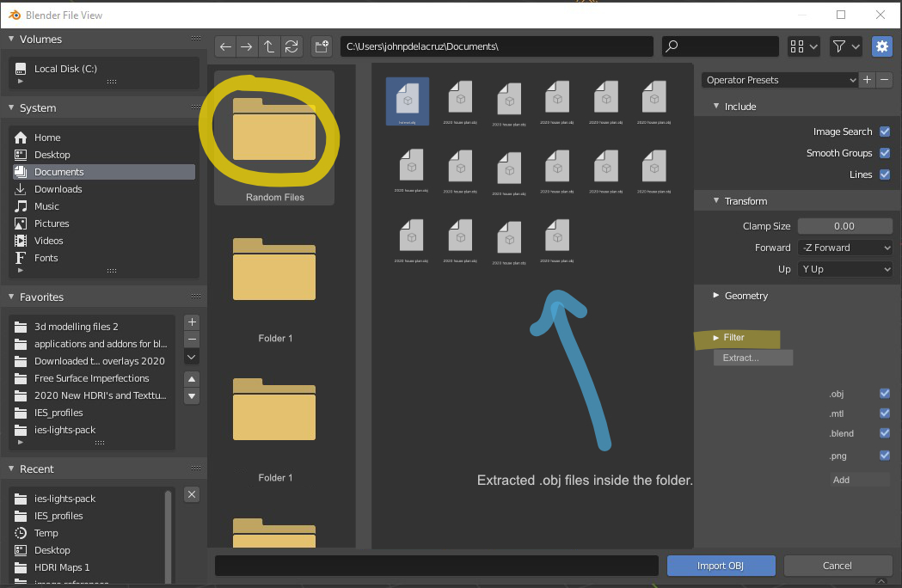Image resolution: width=902 pixels, height=588 pixels.
Task: Disable the .blend filter checkbox
Action: [x=885, y=432]
